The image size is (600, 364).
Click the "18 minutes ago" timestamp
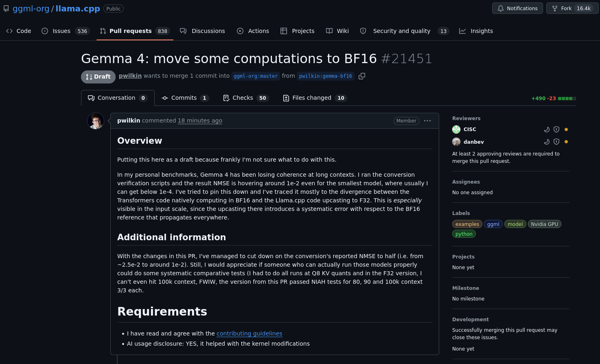[200, 121]
